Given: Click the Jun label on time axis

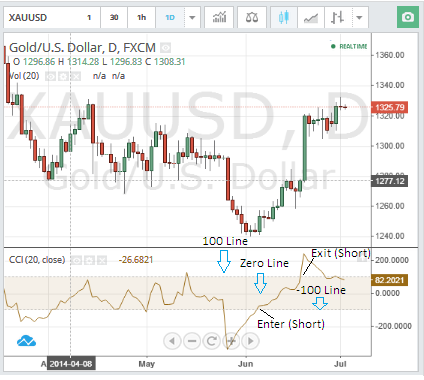Looking at the screenshot, I should tap(245, 364).
